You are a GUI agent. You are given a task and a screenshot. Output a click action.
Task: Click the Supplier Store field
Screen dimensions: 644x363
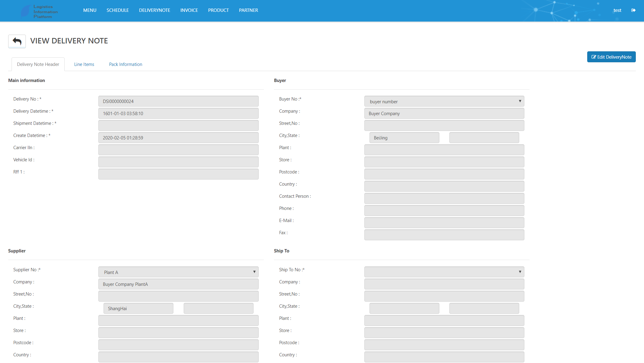point(179,333)
